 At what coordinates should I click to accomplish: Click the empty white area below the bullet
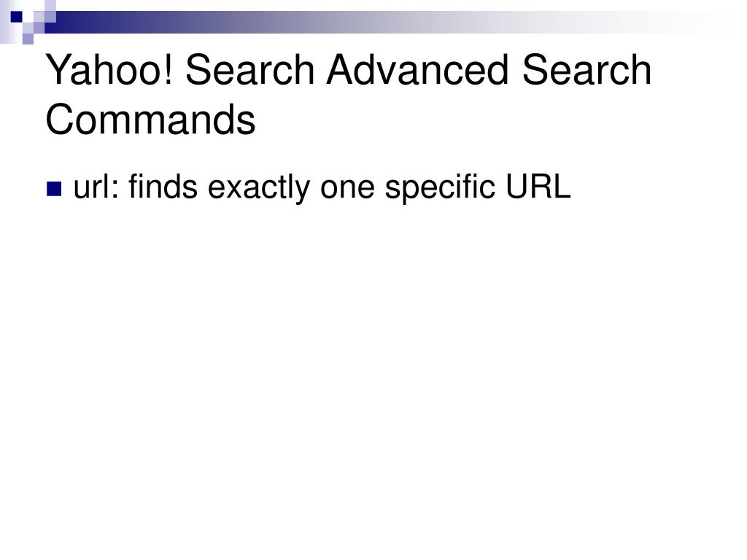[373, 371]
